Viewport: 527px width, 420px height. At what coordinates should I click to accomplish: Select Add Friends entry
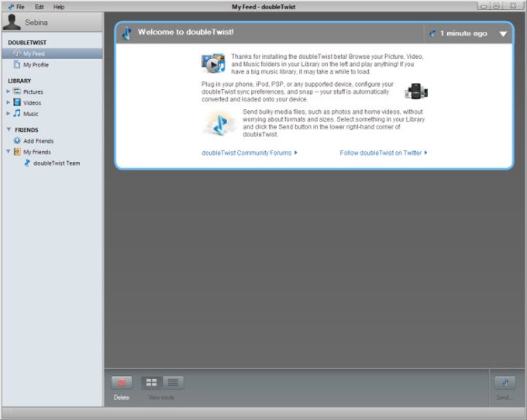click(52, 141)
